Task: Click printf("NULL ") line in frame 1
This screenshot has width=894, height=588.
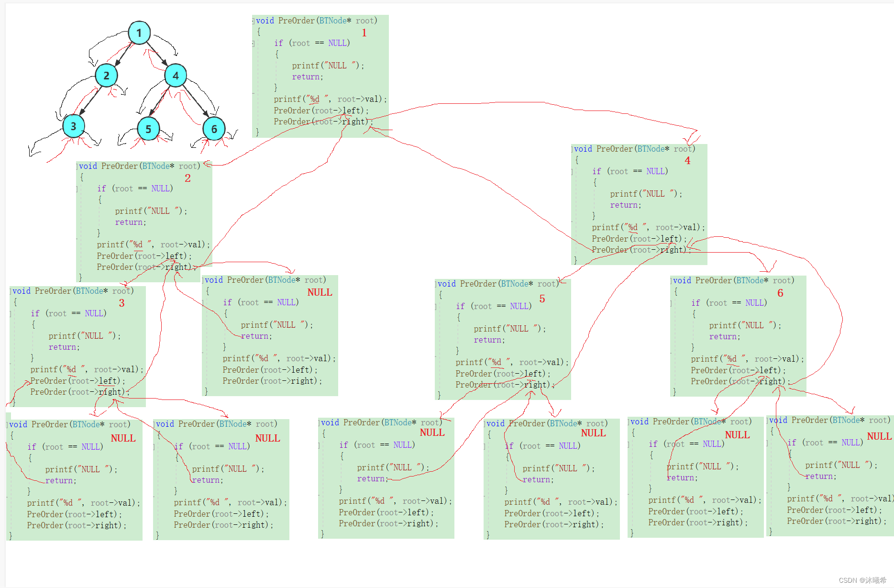Action: 328,66
